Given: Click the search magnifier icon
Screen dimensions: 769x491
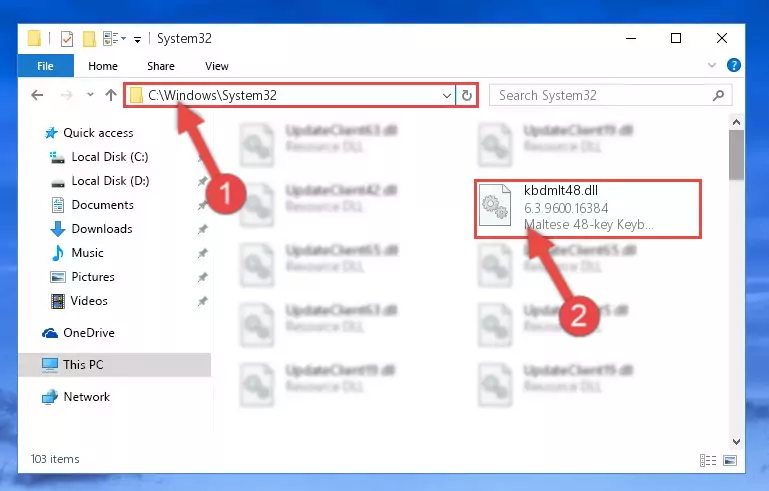Looking at the screenshot, I should coord(718,95).
